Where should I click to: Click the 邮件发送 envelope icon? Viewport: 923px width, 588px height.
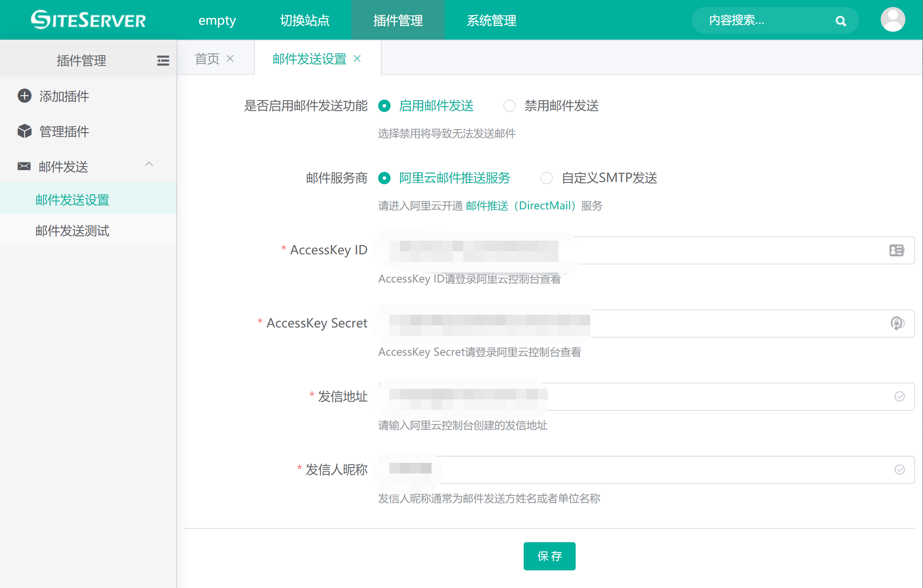click(x=24, y=166)
